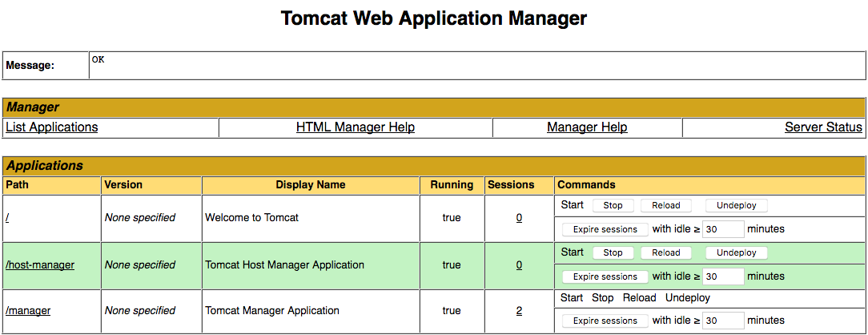868x335 pixels.
Task: Open the root "/" application path
Action: click(x=7, y=218)
